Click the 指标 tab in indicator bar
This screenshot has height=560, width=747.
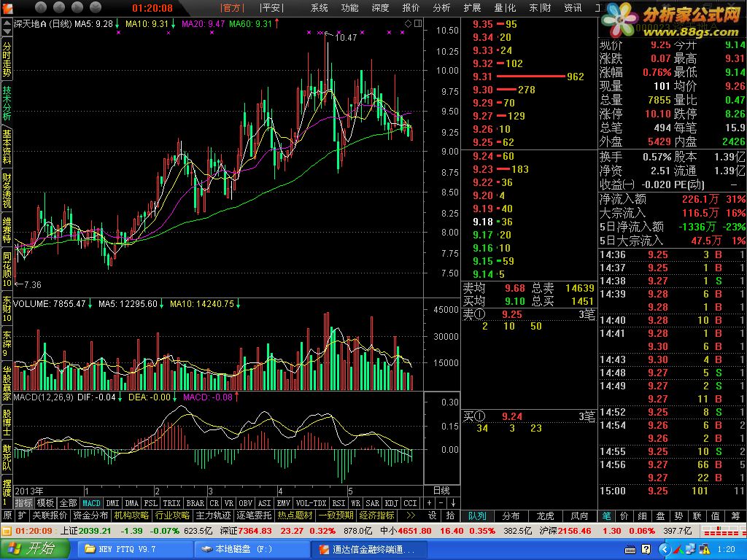tap(24, 503)
